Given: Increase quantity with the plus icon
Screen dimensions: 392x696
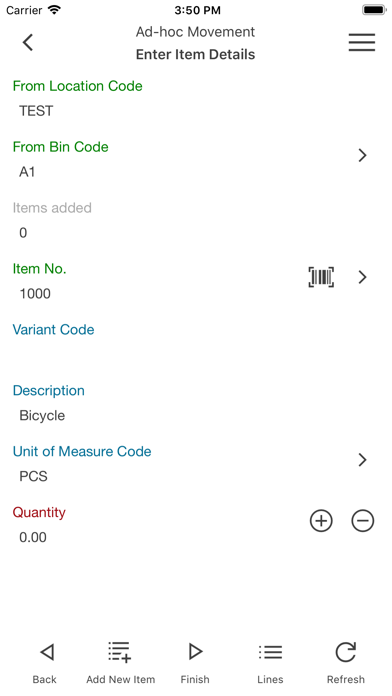Looking at the screenshot, I should [321, 521].
